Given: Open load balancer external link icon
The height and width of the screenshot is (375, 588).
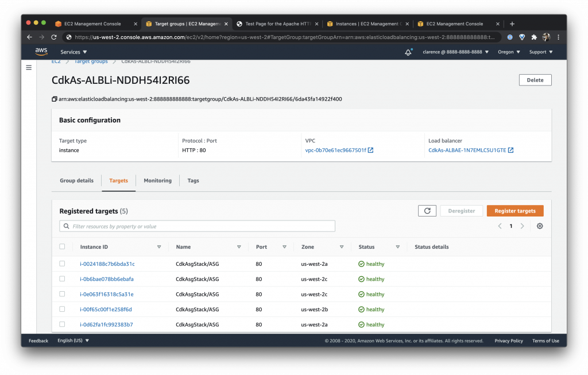Looking at the screenshot, I should pos(510,150).
